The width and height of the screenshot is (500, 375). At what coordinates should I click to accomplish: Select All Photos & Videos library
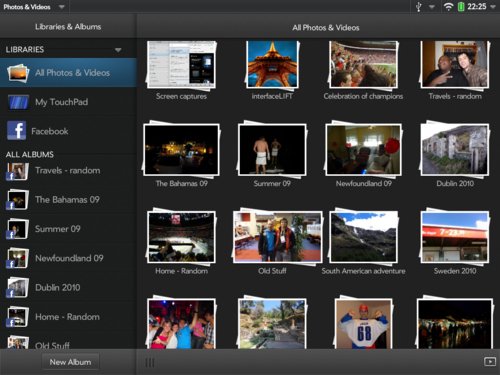pyautogui.click(x=68, y=73)
